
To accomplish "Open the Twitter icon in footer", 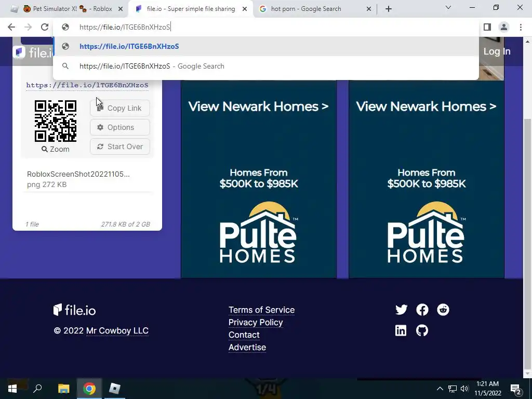I will tap(401, 310).
